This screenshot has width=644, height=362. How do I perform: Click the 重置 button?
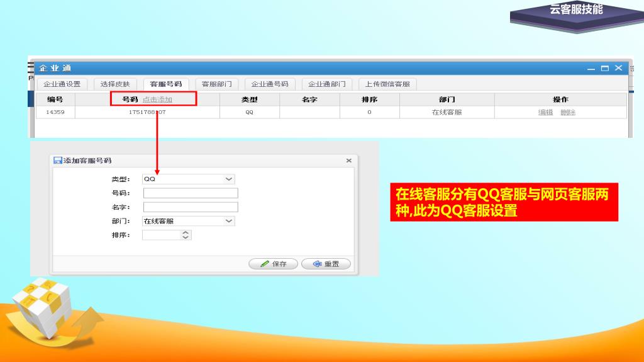(x=326, y=264)
